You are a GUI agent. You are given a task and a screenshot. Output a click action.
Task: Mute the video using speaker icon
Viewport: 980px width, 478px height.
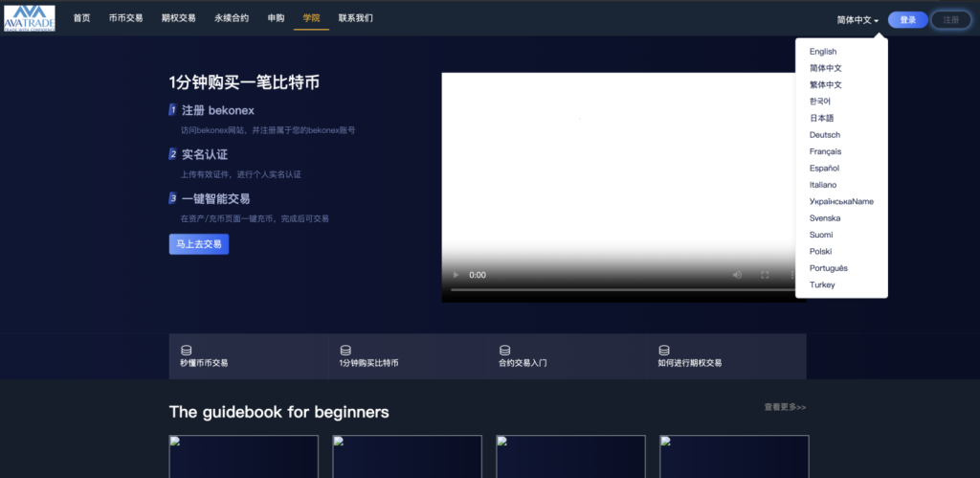click(x=738, y=275)
